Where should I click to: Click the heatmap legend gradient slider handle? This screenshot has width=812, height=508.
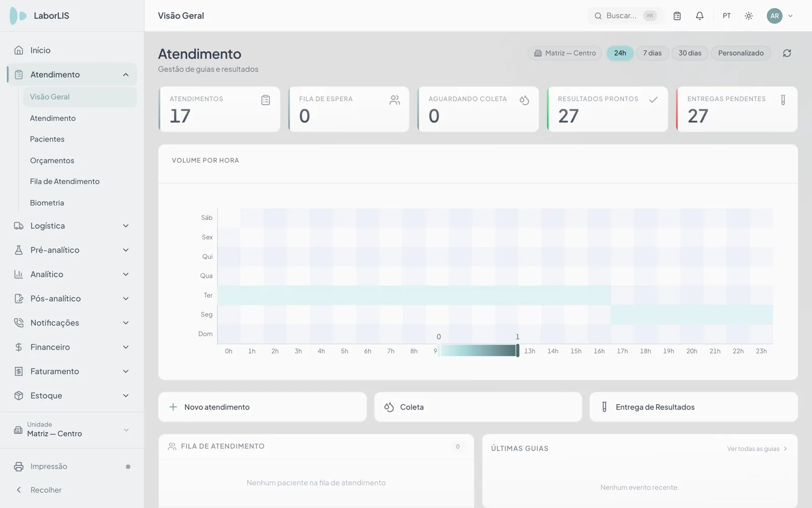point(518,350)
